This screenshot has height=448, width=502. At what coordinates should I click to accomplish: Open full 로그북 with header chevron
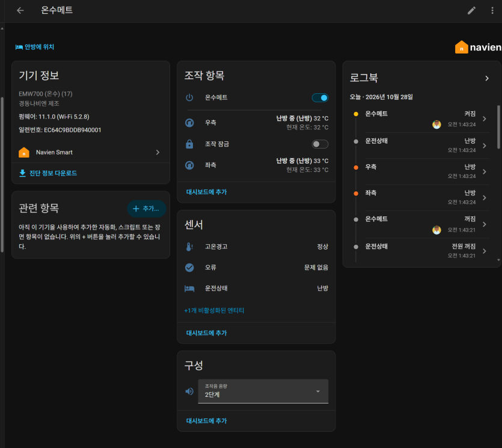(487, 78)
